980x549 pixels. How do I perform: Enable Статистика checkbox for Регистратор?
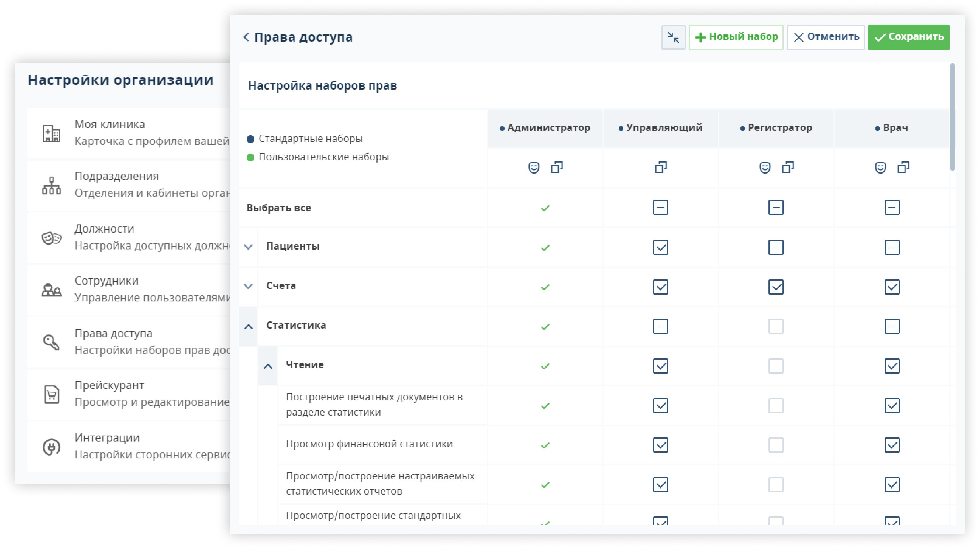click(776, 326)
